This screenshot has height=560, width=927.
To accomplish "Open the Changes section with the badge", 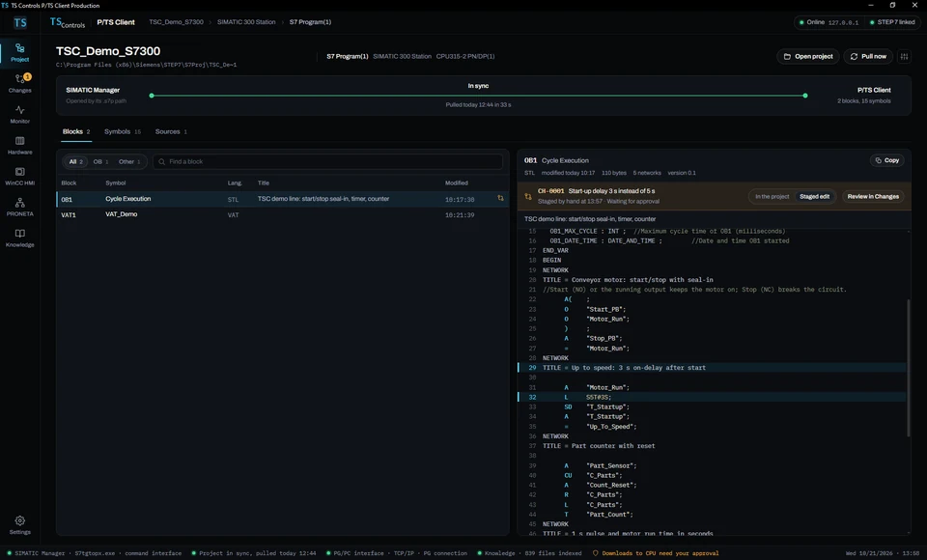I will tap(19, 83).
